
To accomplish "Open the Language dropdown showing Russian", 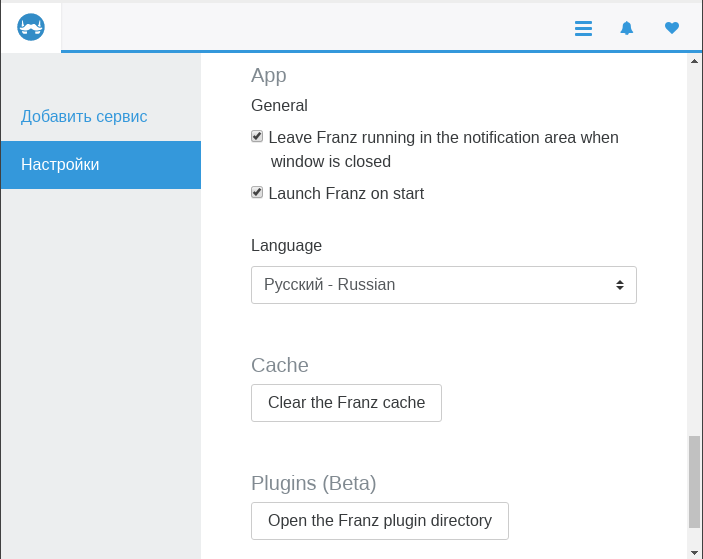I will [x=443, y=285].
